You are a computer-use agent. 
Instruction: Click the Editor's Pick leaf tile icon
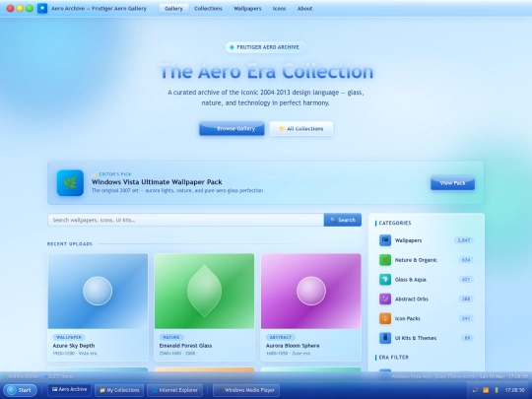click(70, 183)
